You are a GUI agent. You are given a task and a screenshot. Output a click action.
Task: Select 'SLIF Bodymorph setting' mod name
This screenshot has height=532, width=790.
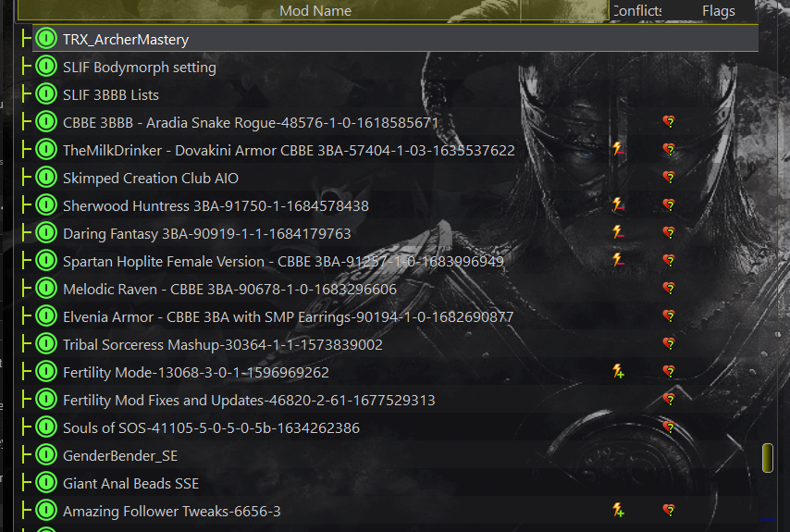coord(140,67)
